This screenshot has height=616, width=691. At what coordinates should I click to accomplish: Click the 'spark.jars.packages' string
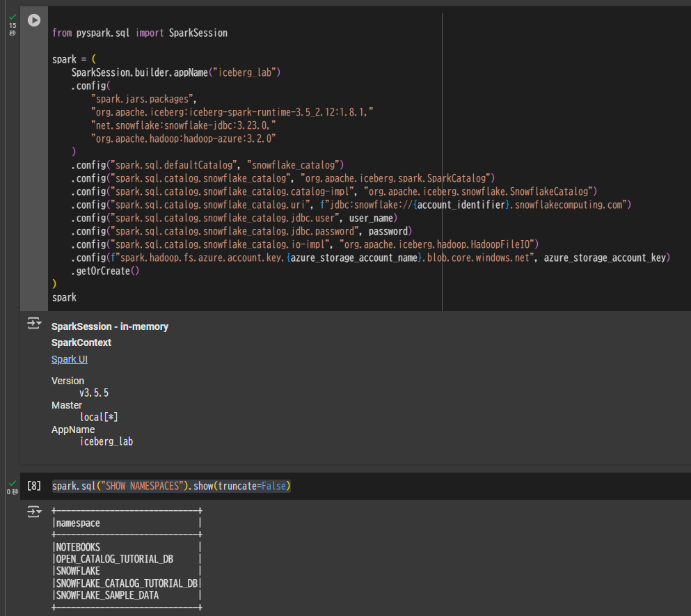tap(143, 99)
